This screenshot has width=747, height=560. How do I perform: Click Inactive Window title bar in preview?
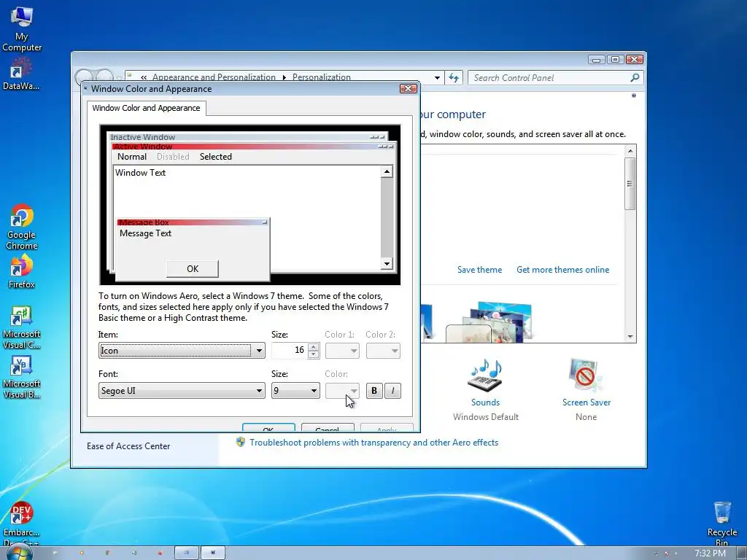(x=248, y=137)
